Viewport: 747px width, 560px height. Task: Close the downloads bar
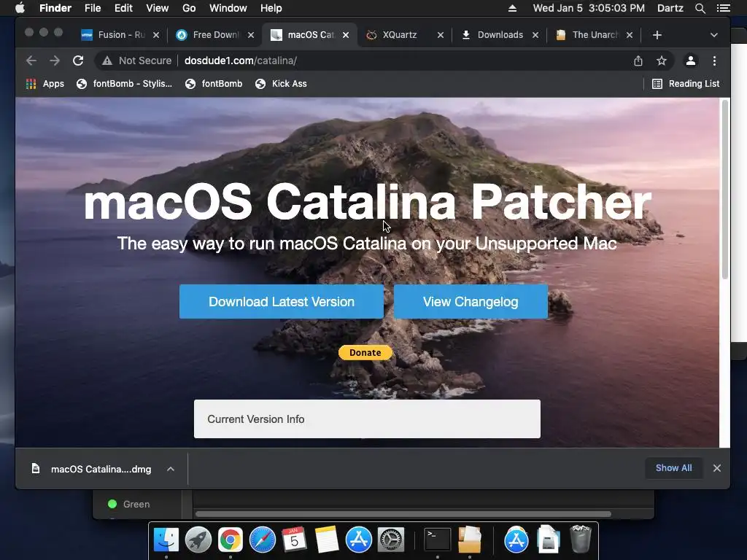pyautogui.click(x=717, y=468)
